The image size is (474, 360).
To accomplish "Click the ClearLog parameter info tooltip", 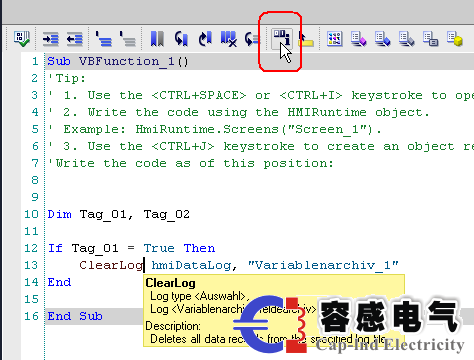I will click(x=274, y=310).
